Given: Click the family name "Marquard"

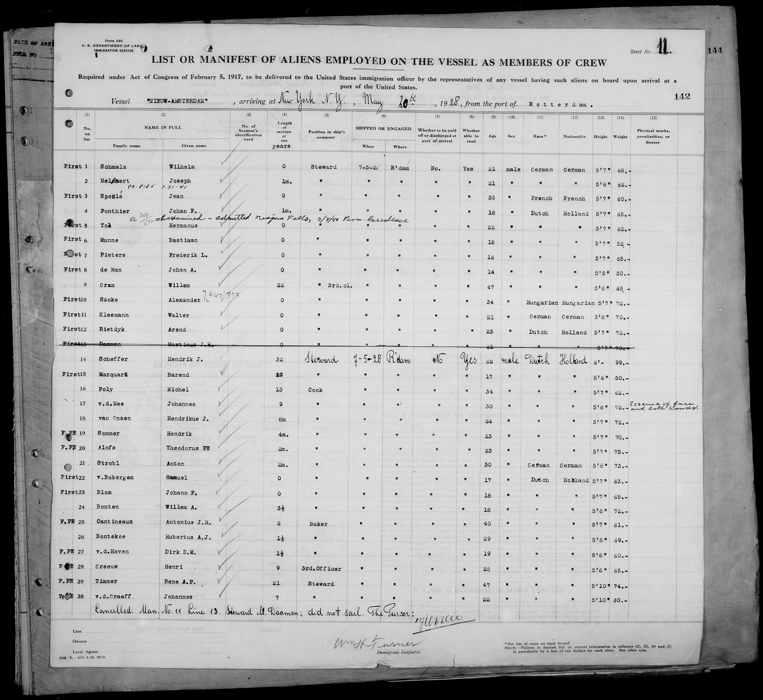Looking at the screenshot, I should point(114,375).
